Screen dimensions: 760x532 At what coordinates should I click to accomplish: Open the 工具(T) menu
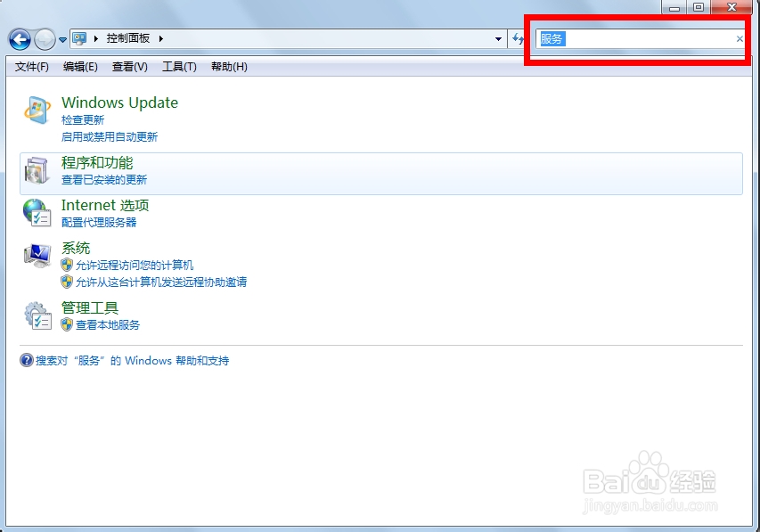tap(179, 67)
